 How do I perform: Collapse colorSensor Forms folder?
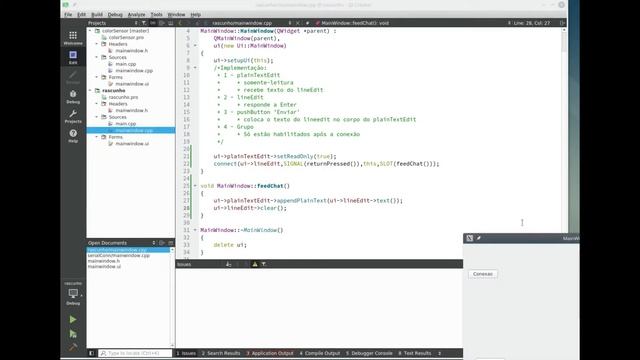coord(97,77)
